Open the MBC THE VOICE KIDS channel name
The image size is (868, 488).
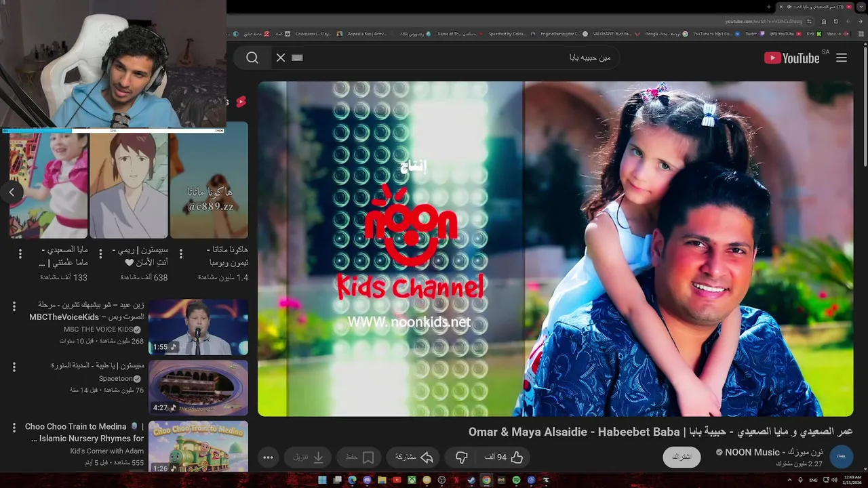coord(98,329)
